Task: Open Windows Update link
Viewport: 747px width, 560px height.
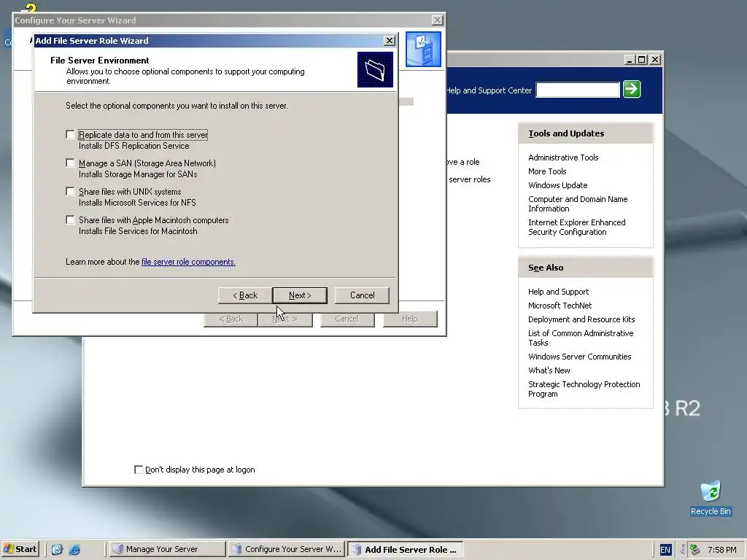Action: pos(557,185)
